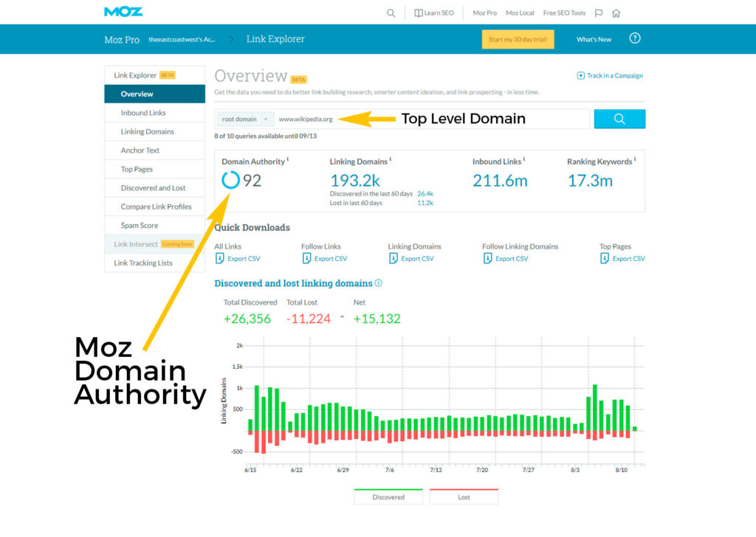
Task: Click the Link Explorer breadcrumb
Action: point(275,39)
